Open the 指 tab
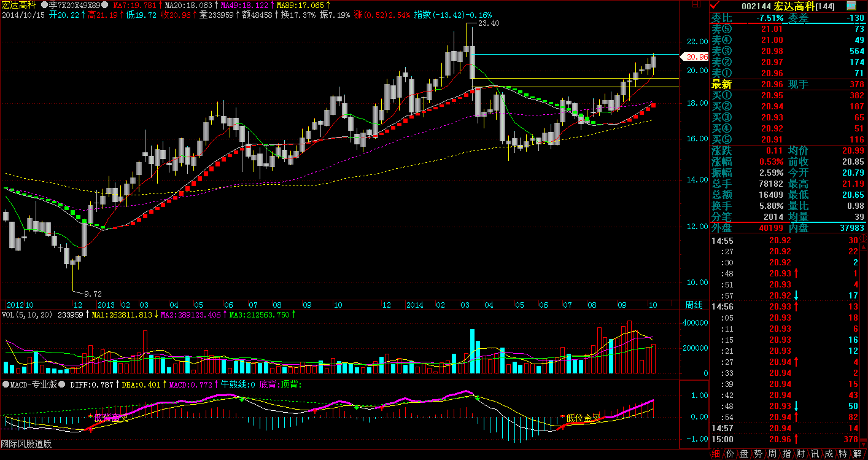Image resolution: width=868 pixels, height=460 pixels. coord(787,454)
